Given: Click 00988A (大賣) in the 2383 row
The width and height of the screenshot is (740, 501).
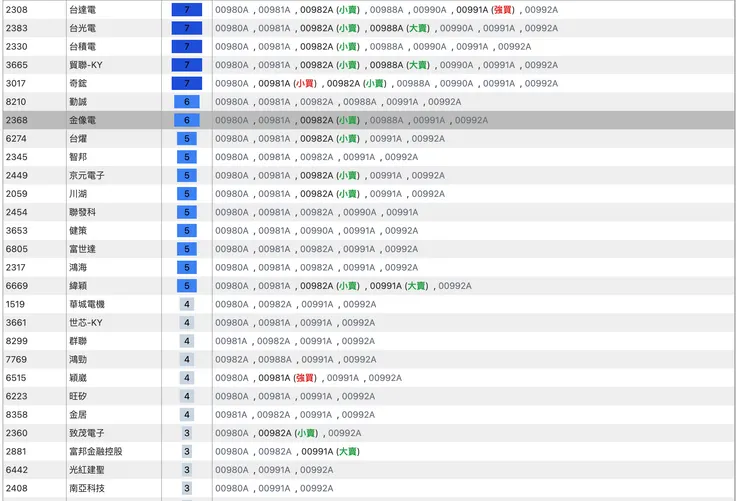Looking at the screenshot, I should coord(399,28).
